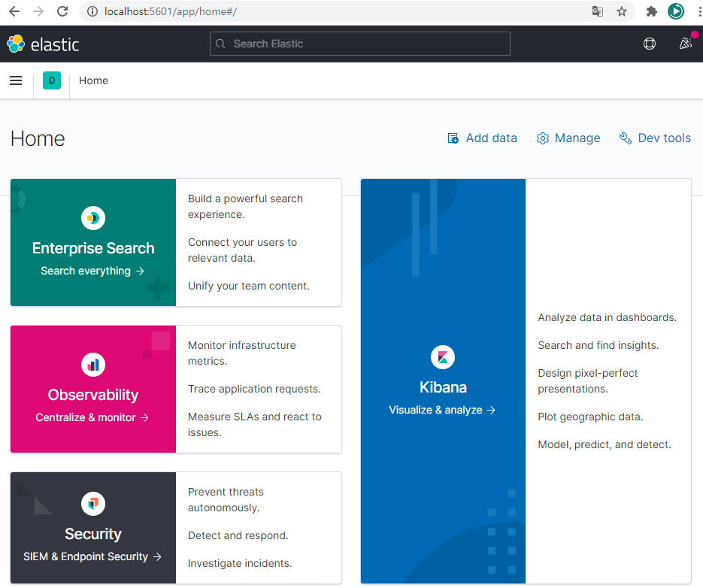Viewport: 703px width, 588px height.
Task: Open the Dev tools link
Action: click(655, 138)
